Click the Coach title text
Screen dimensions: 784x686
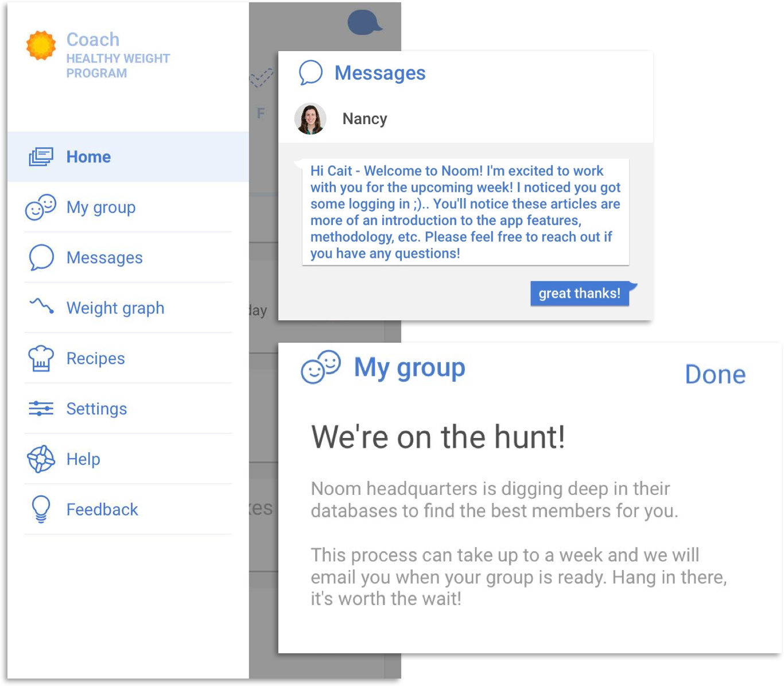click(93, 39)
